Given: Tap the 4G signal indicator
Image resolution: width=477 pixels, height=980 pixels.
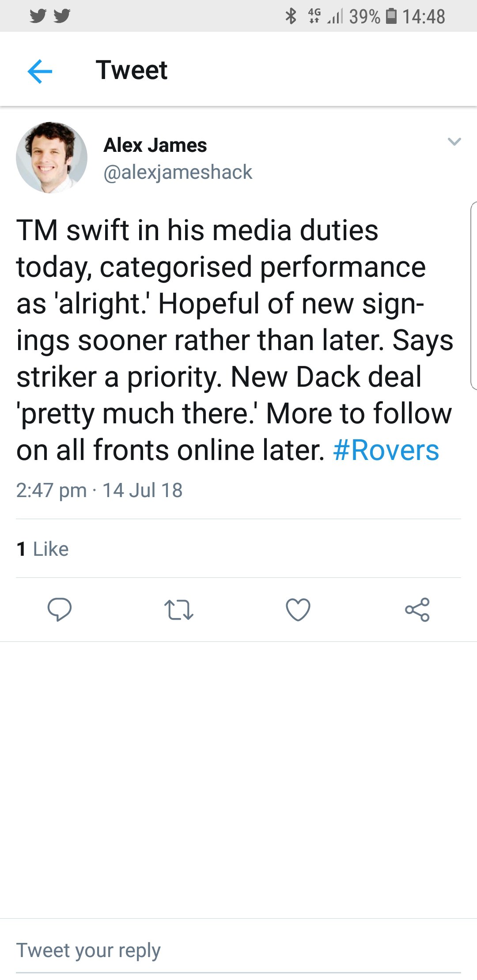Looking at the screenshot, I should (314, 16).
